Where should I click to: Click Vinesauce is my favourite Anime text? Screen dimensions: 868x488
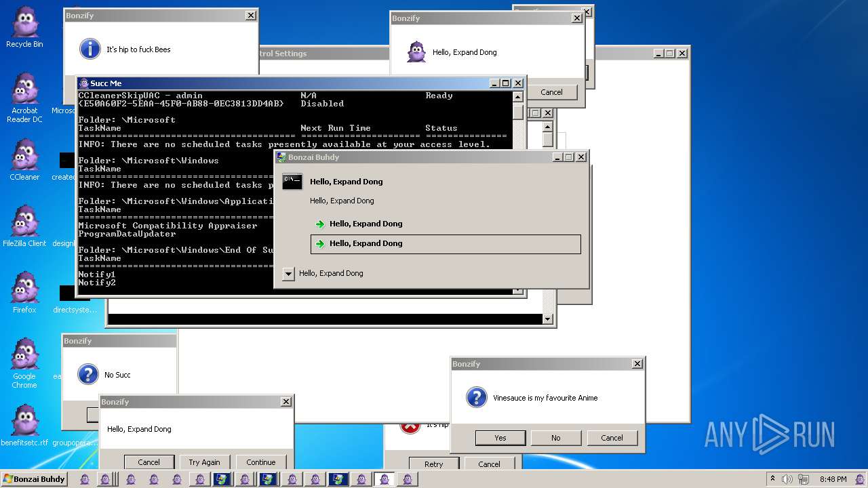(x=545, y=398)
